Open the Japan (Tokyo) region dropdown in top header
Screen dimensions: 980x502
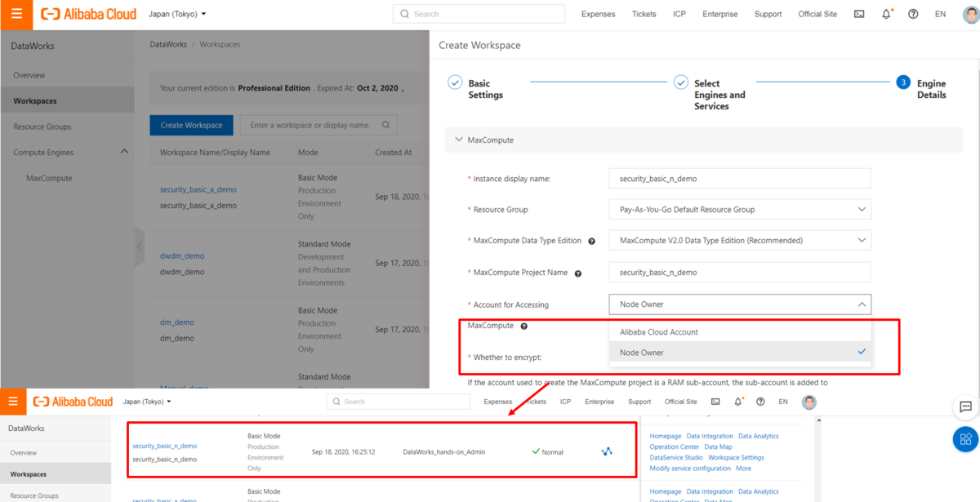click(177, 14)
